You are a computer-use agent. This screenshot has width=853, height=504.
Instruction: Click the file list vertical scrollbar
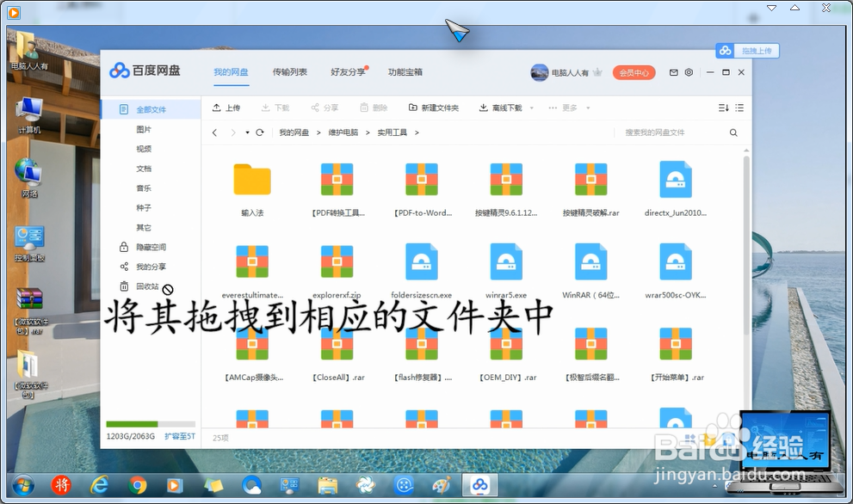746,244
